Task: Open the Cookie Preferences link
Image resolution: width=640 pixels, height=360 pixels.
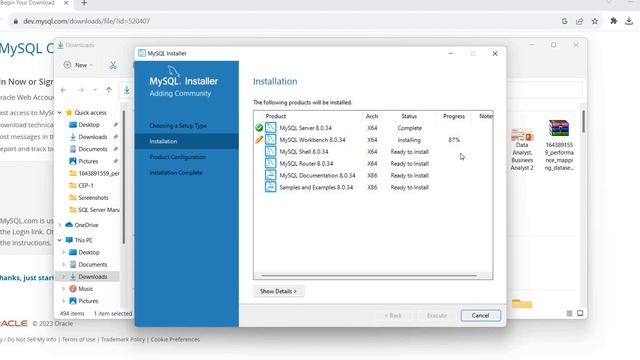Action: (x=175, y=339)
